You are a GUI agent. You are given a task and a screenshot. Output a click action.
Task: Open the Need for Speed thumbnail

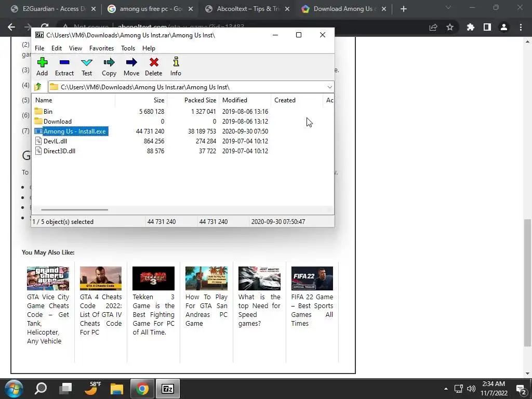(259, 278)
